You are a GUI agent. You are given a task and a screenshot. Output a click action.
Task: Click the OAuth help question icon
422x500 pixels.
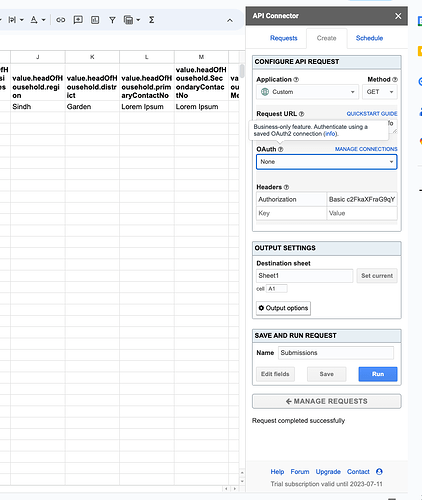point(280,149)
